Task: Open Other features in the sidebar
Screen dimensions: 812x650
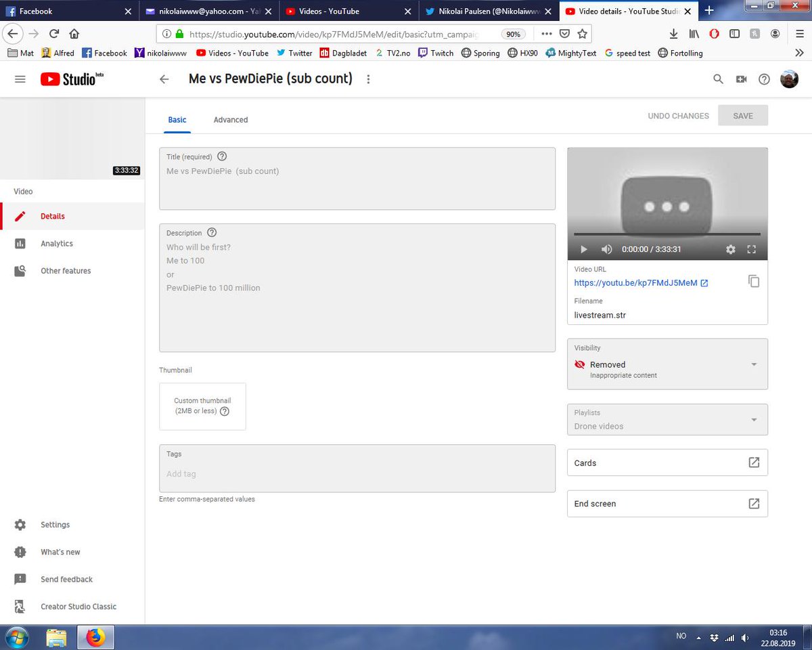Action: coord(72,271)
